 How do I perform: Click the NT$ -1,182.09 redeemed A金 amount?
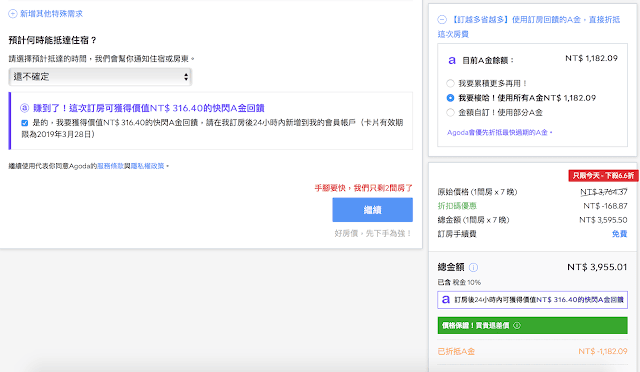coord(603,351)
